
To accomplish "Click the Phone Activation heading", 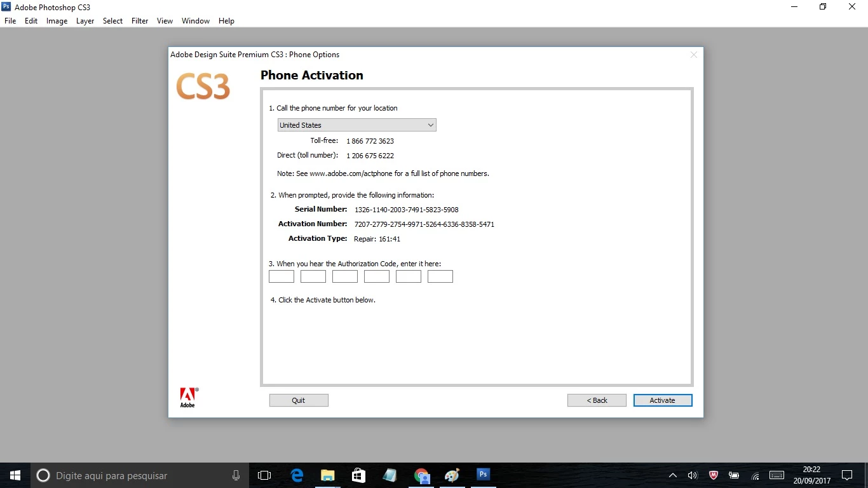I will tap(312, 75).
